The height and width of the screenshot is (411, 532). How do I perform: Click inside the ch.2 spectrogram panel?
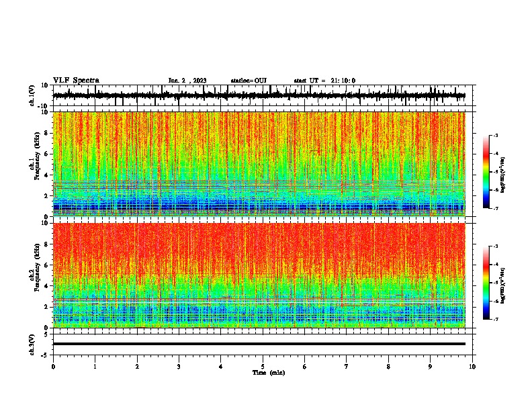[259, 275]
